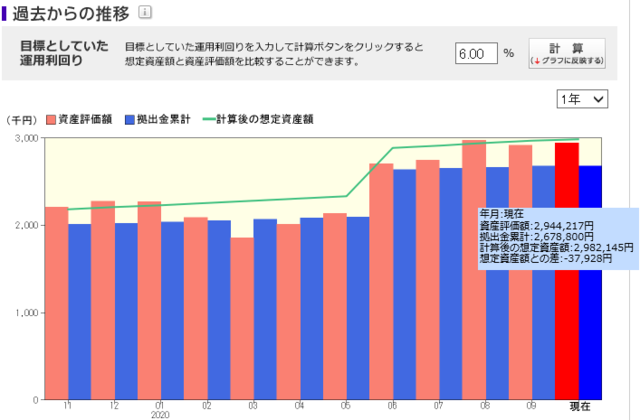Click the salmon bar for month 05
The height and width of the screenshot is (420, 640).
click(x=335, y=306)
